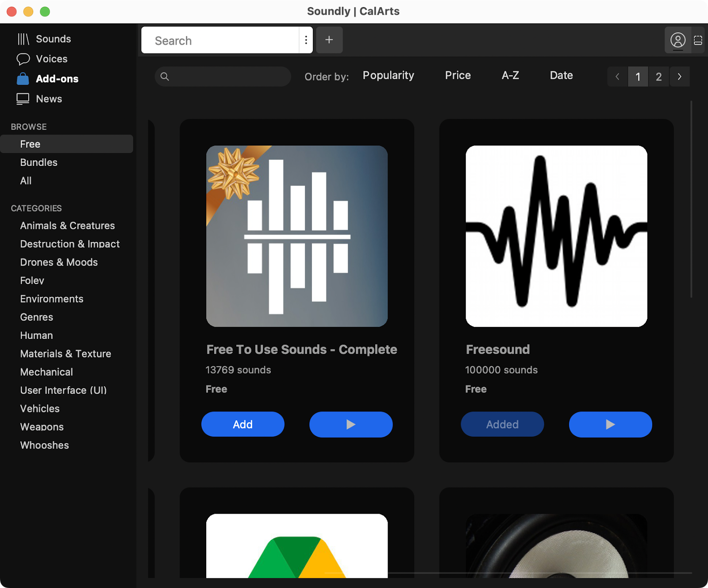708x588 pixels.
Task: Open Vehicles category
Action: (40, 409)
